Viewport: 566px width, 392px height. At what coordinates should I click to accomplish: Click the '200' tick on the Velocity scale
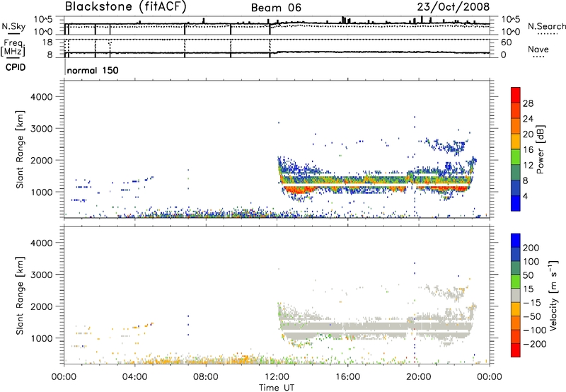[531, 248]
